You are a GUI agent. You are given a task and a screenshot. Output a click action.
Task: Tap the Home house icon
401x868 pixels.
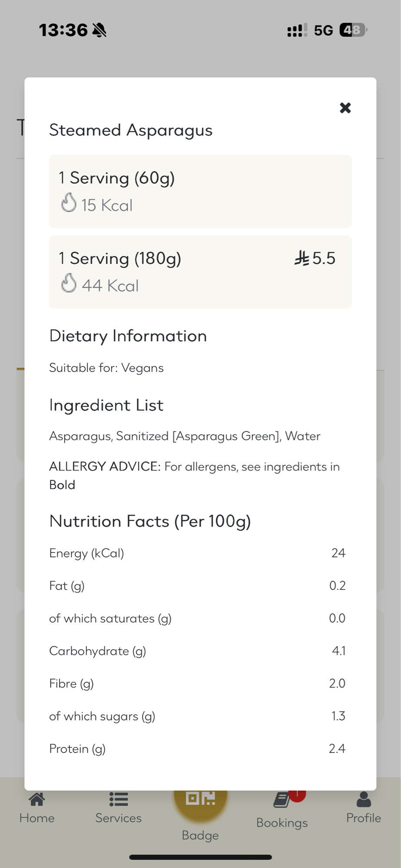(37, 799)
